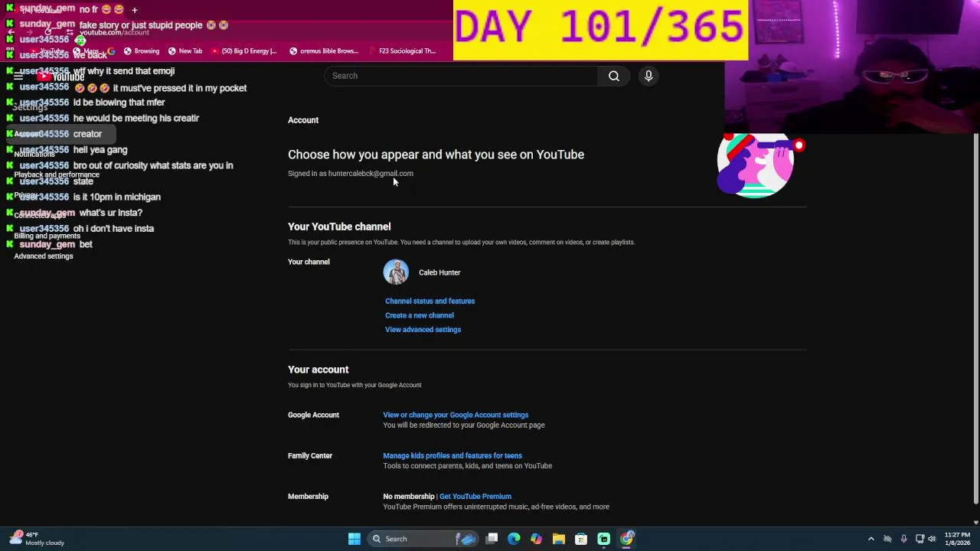Open Connected apps settings section

point(40,215)
